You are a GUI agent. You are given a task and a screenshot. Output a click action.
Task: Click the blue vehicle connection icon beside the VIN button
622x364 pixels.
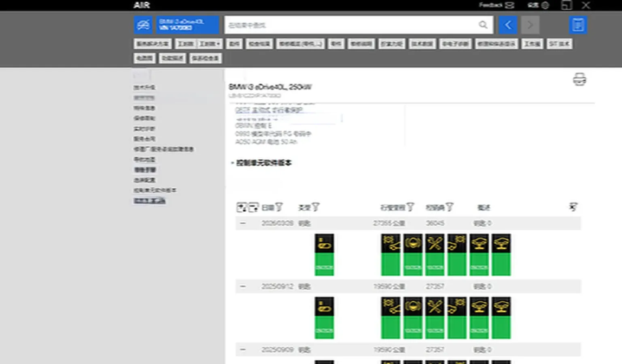143,25
